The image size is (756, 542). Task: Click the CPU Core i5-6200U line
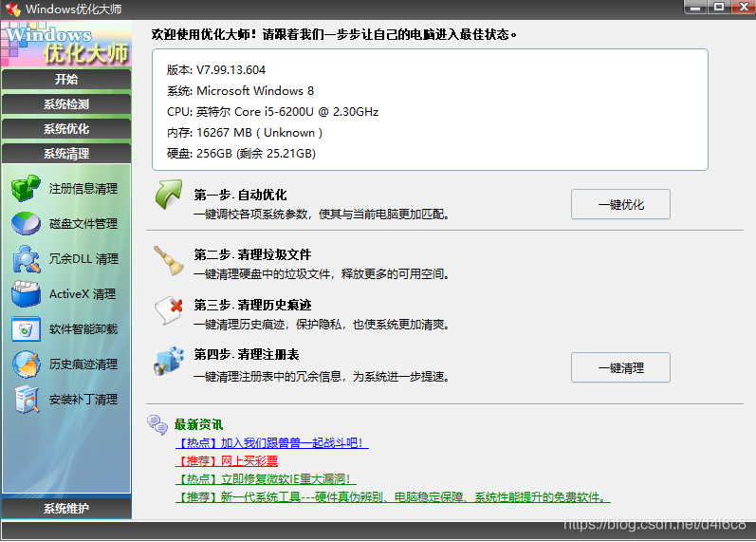pyautogui.click(x=272, y=111)
